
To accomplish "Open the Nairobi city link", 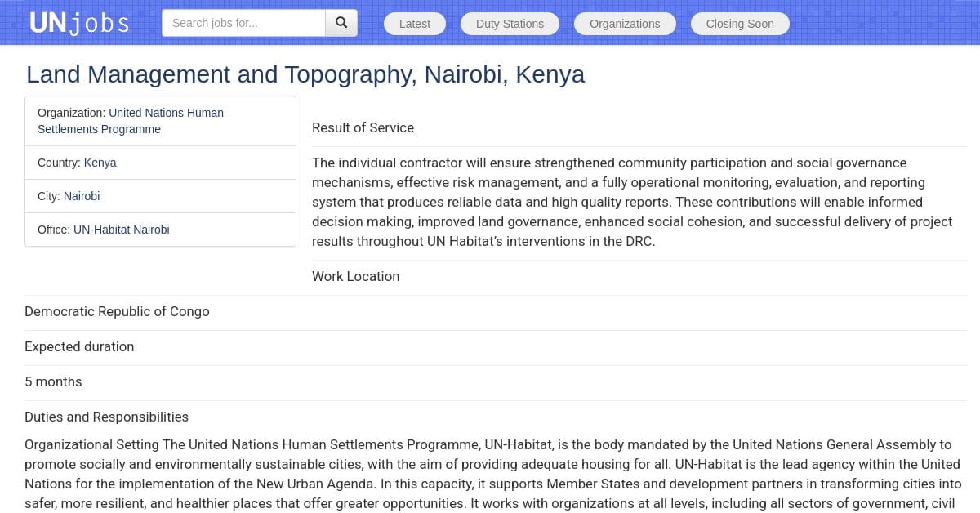I will 82,196.
